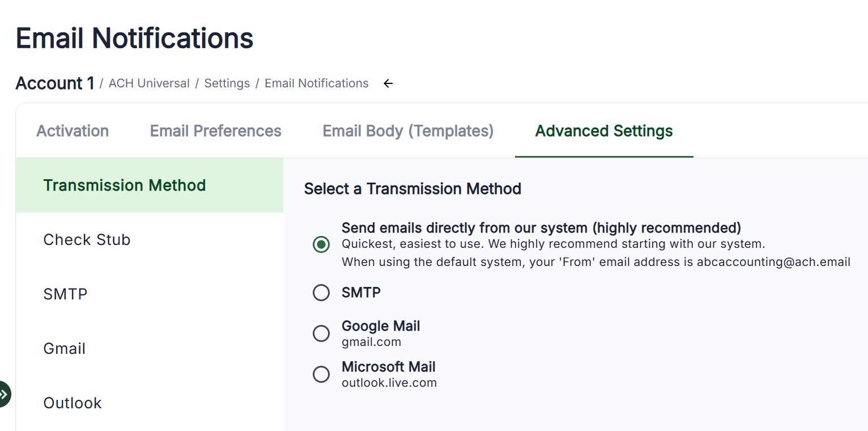Viewport: 868px width, 431px height.
Task: Choose the SMTP transmission method radio
Action: coord(321,293)
